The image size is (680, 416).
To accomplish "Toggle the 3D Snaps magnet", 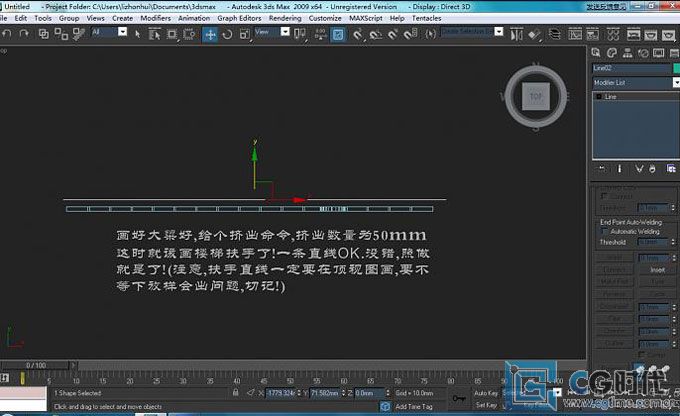I will click(x=357, y=34).
